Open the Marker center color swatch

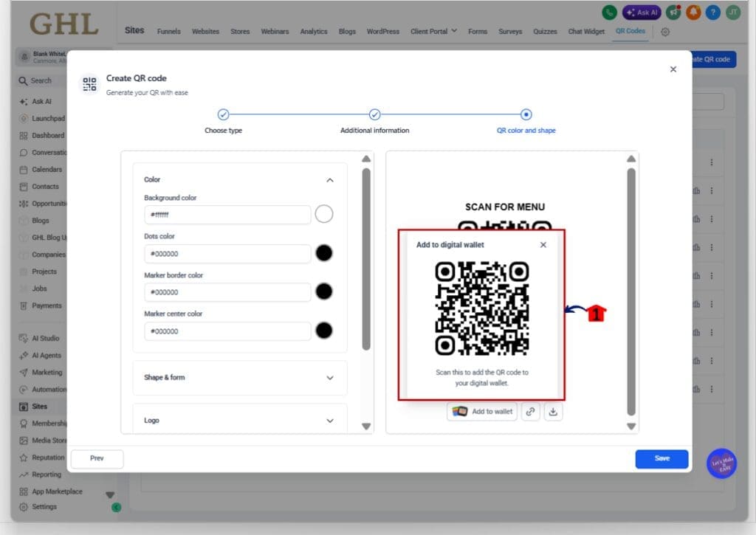pos(324,331)
